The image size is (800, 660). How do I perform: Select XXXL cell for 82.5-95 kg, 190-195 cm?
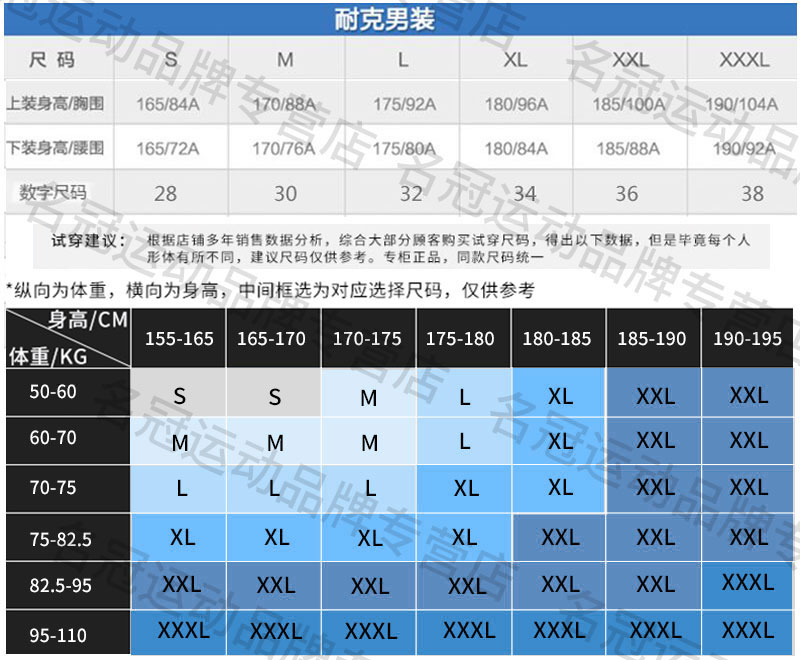[x=747, y=586]
